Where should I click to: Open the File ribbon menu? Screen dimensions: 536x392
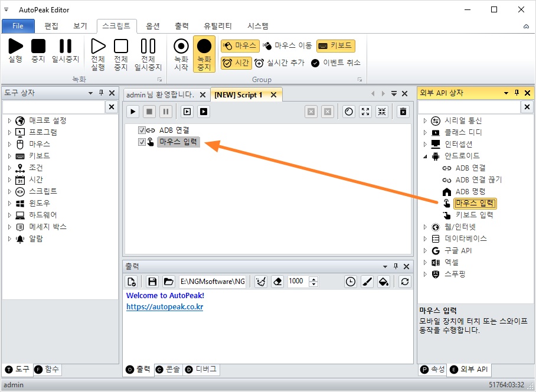click(18, 26)
